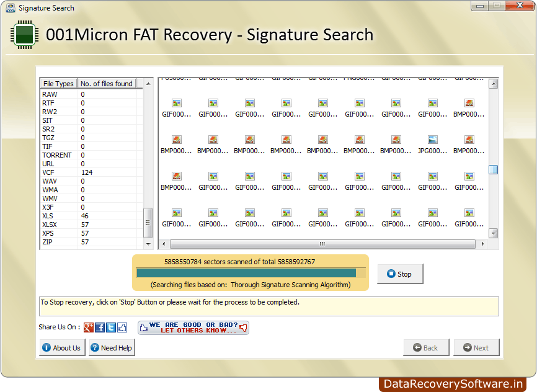
Task: Proceed with the Next button
Action: [476, 347]
